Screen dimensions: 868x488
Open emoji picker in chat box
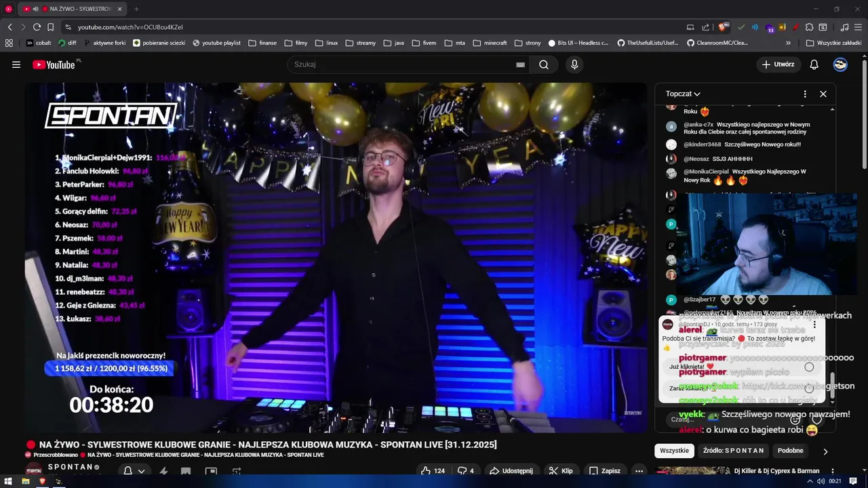click(x=795, y=420)
